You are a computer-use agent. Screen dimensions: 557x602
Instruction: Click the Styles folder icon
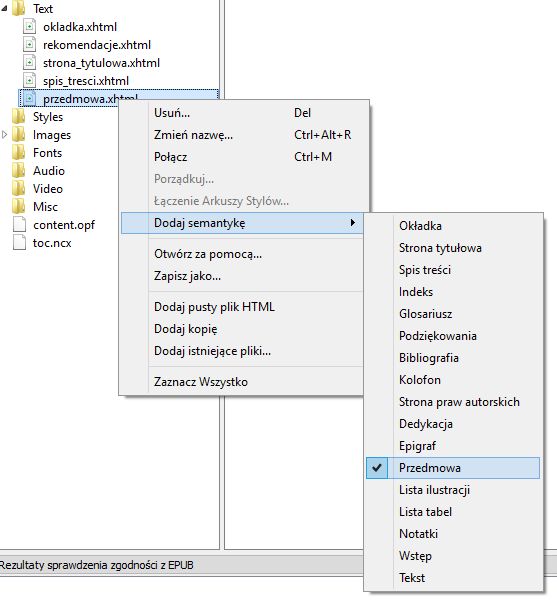18,117
